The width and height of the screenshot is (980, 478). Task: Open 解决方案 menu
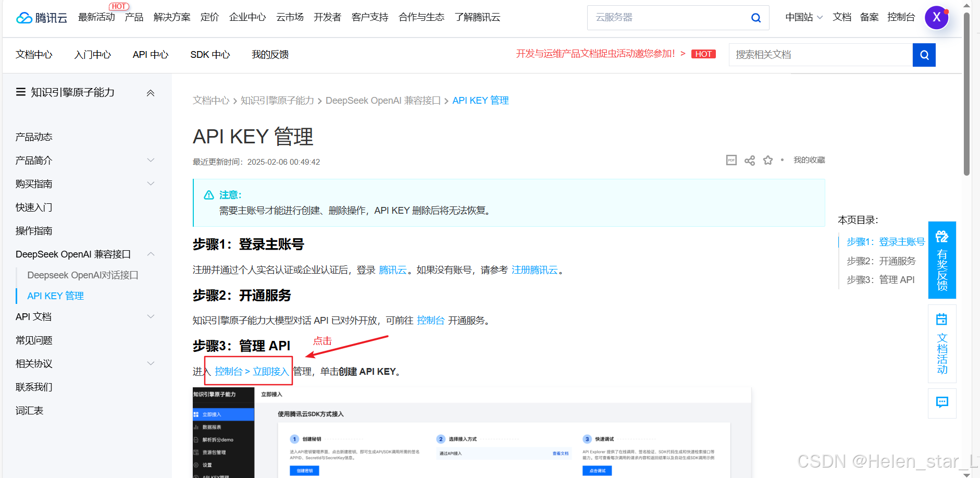[x=172, y=17]
